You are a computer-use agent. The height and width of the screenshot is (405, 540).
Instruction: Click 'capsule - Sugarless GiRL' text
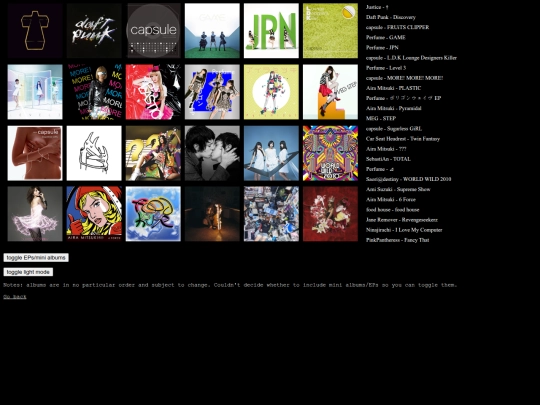(394, 129)
